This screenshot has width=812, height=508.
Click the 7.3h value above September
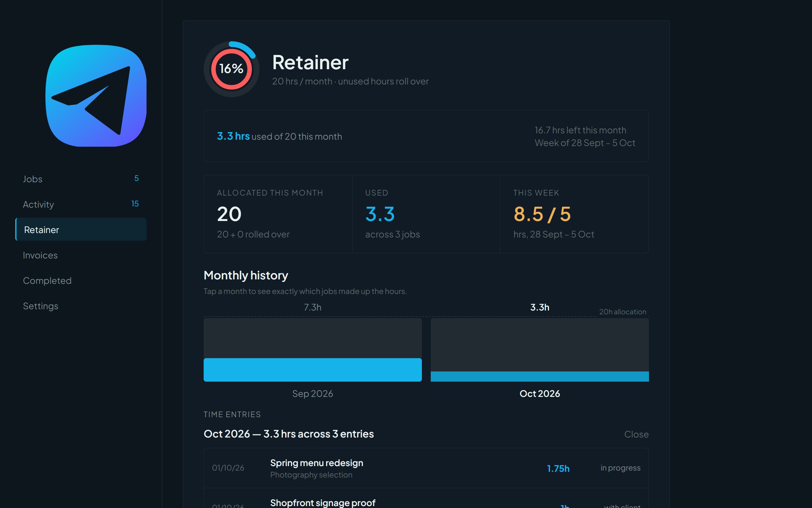(313, 307)
